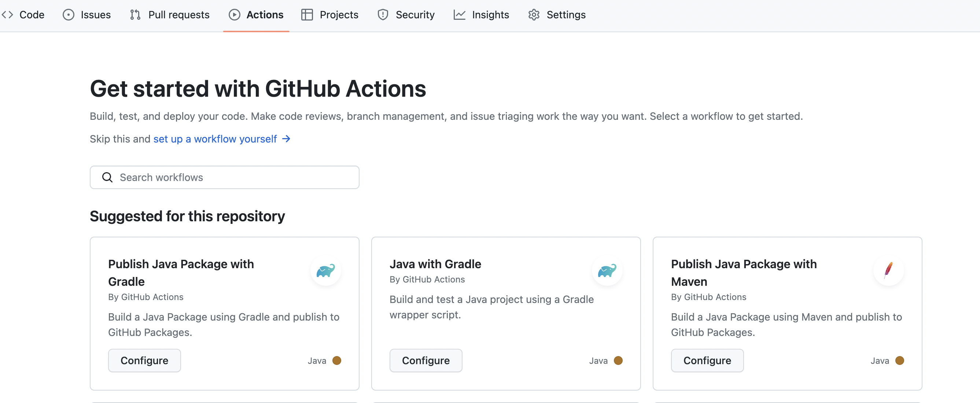This screenshot has width=980, height=403.
Task: Click the Pull requests branch icon
Action: [x=135, y=15]
